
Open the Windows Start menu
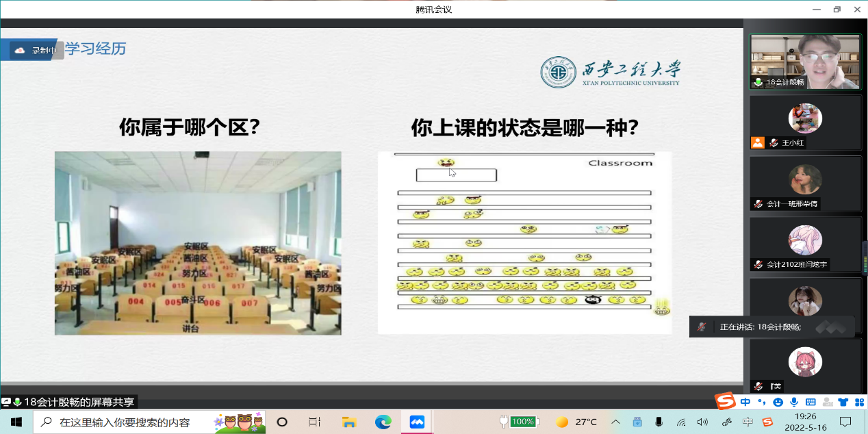click(x=16, y=422)
